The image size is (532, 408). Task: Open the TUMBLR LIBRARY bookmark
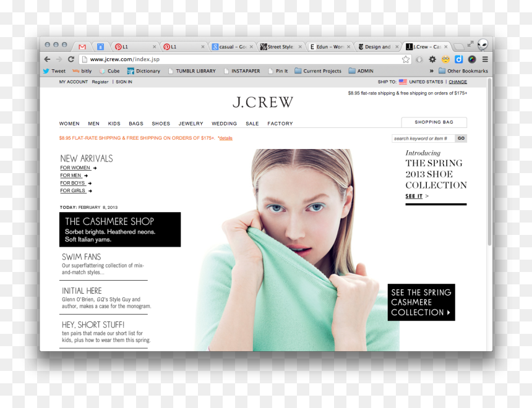pos(192,71)
